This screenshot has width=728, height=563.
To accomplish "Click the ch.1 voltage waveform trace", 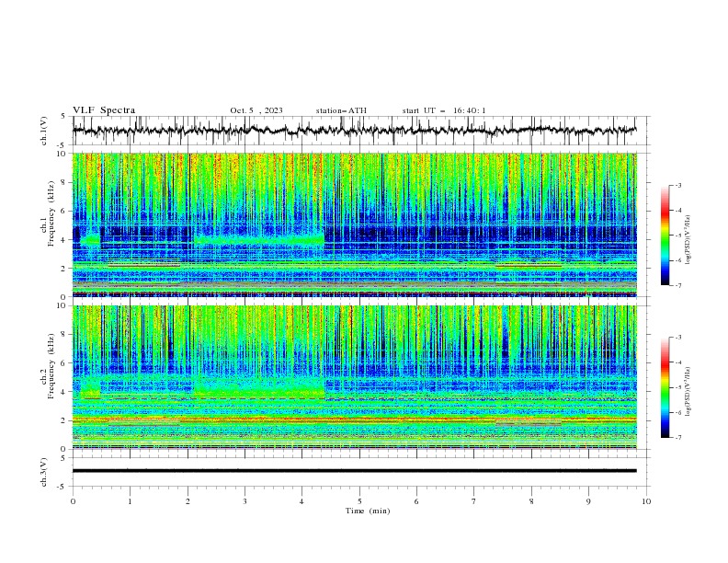I will point(355,131).
